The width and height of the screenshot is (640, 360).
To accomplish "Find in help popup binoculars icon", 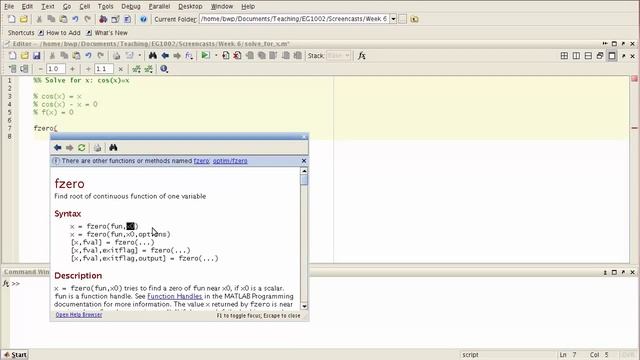I will (113, 148).
